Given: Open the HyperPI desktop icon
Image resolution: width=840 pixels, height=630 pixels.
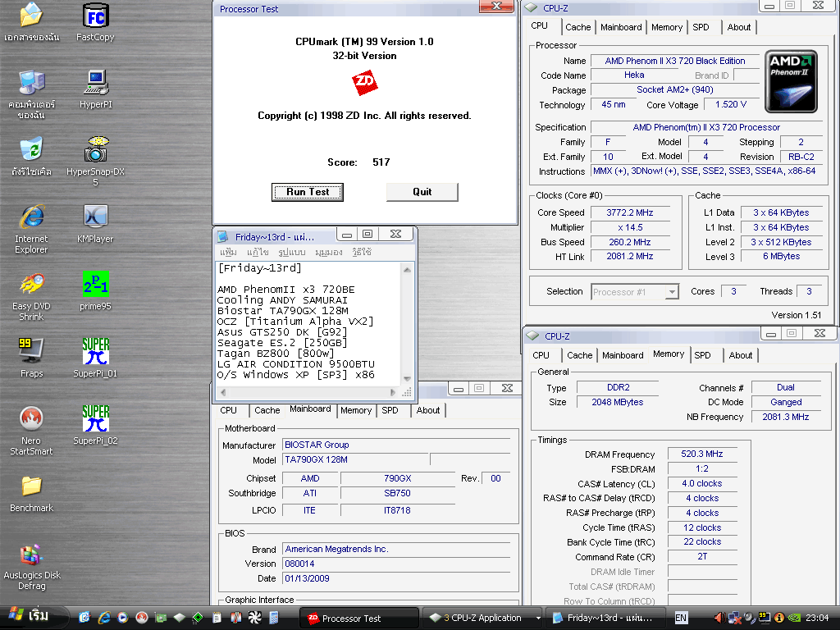Looking at the screenshot, I should tap(96, 82).
